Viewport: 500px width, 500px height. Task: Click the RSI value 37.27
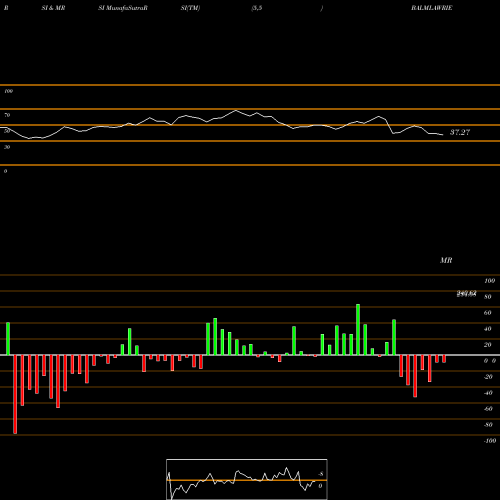(x=460, y=132)
